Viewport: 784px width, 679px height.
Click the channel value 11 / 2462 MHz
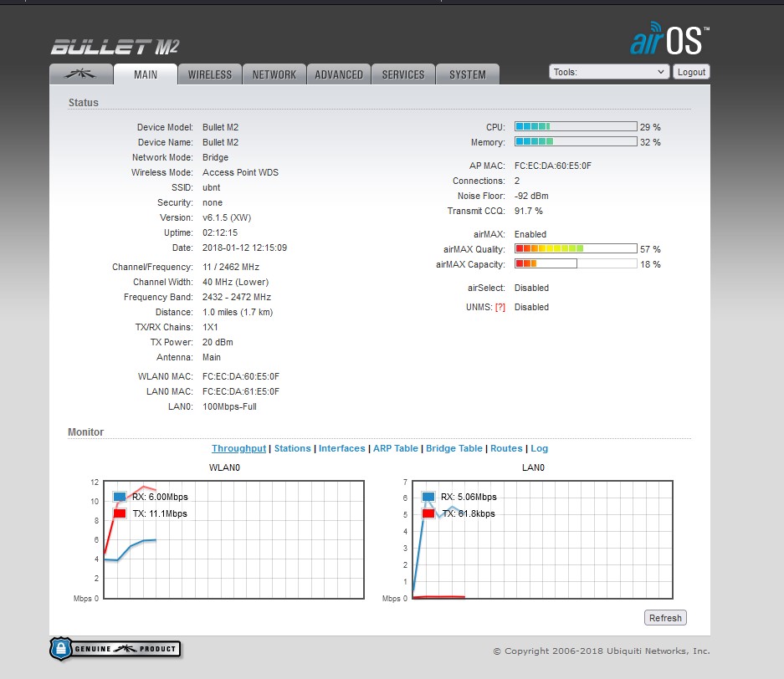230,267
